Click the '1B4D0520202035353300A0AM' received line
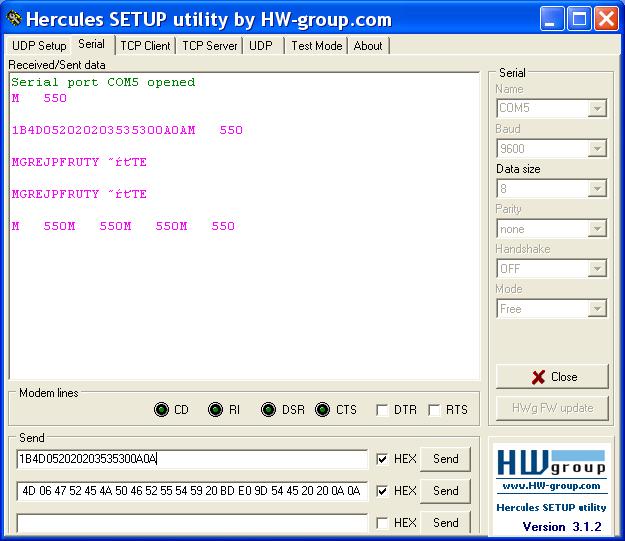The width and height of the screenshot is (625, 541). 127,130
